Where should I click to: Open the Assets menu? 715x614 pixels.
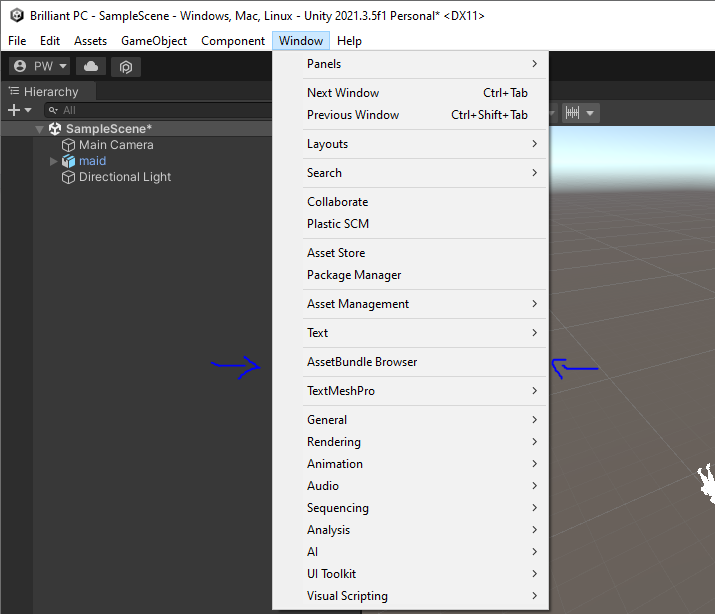pos(90,41)
